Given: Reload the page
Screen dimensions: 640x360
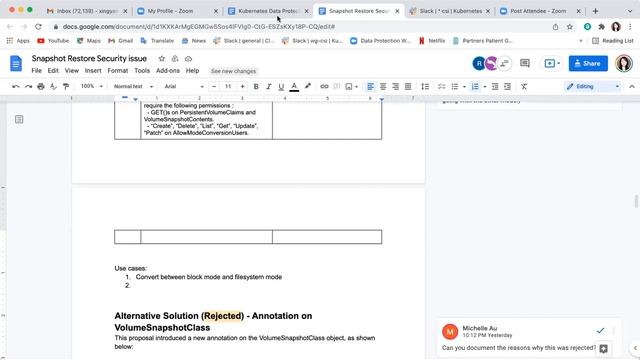Looking at the screenshot, I should 38,27.
